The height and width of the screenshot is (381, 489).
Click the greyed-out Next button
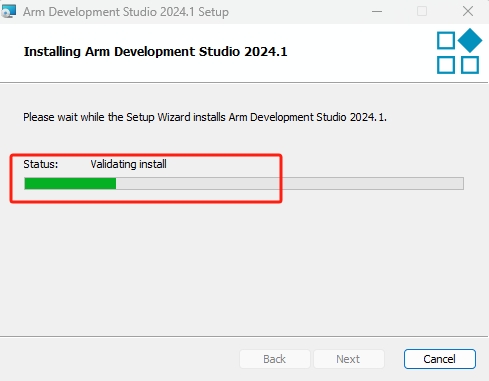[x=348, y=359]
